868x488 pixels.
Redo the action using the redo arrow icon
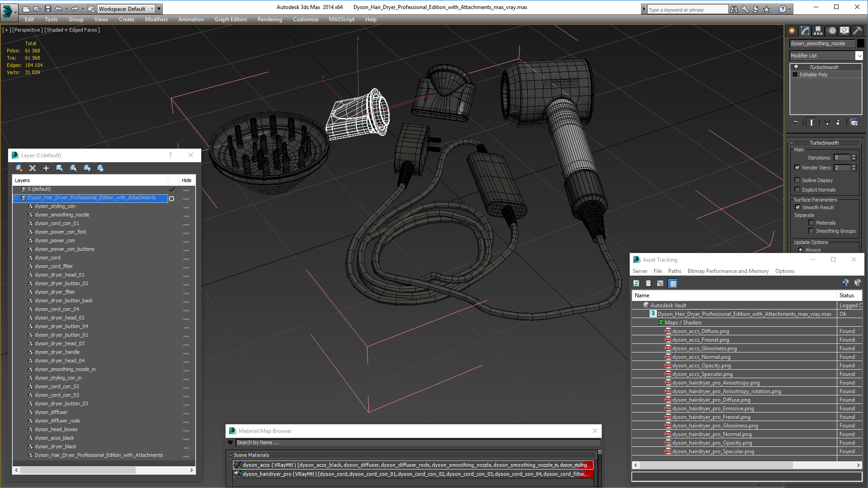(x=75, y=9)
